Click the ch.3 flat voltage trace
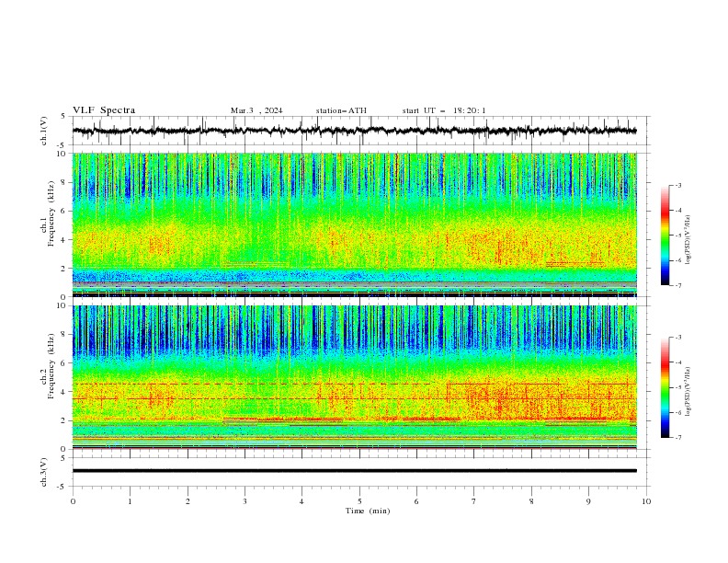The width and height of the screenshot is (728, 563). tap(354, 471)
